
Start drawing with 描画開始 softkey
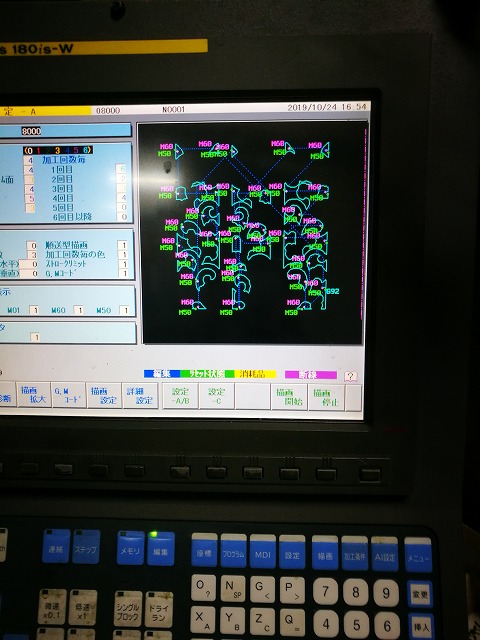click(289, 397)
